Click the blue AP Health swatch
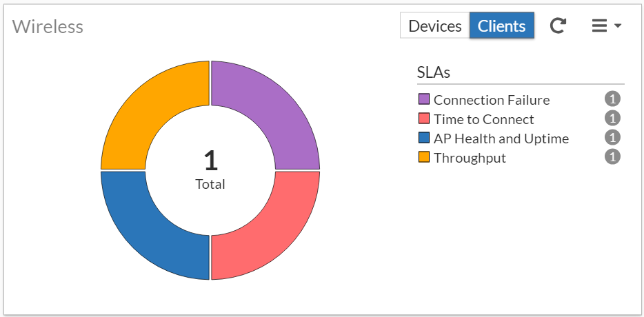This screenshot has height=317, width=644. (423, 139)
